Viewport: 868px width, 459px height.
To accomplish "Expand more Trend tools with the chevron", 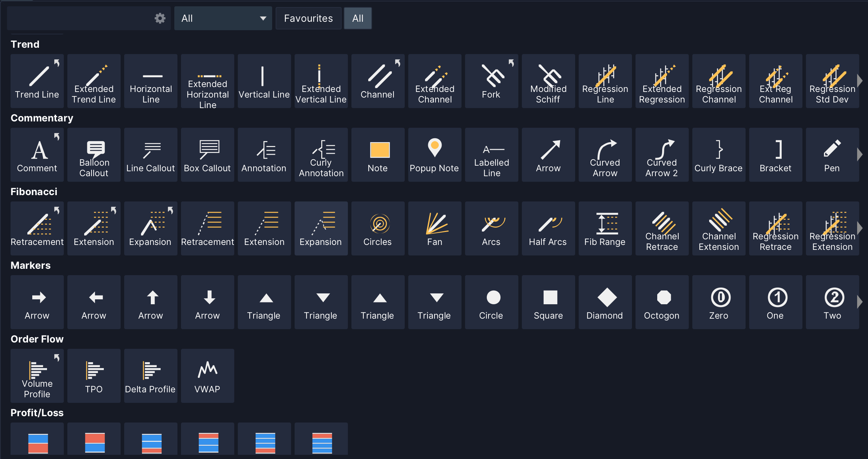I will pos(860,80).
